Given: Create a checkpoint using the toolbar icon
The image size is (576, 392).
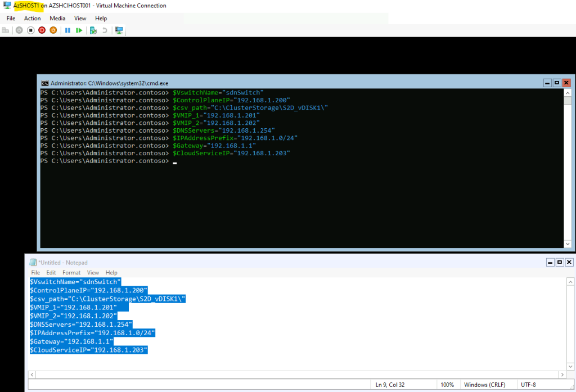Looking at the screenshot, I should pyautogui.click(x=93, y=30).
